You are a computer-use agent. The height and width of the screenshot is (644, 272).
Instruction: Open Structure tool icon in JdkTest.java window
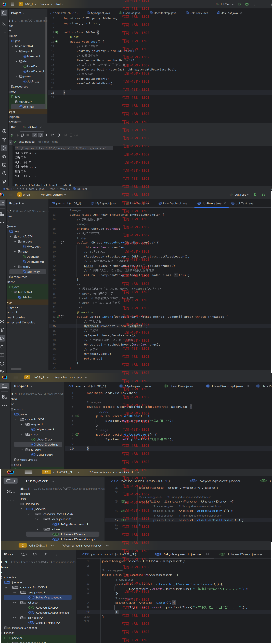pyautogui.click(x=4, y=24)
